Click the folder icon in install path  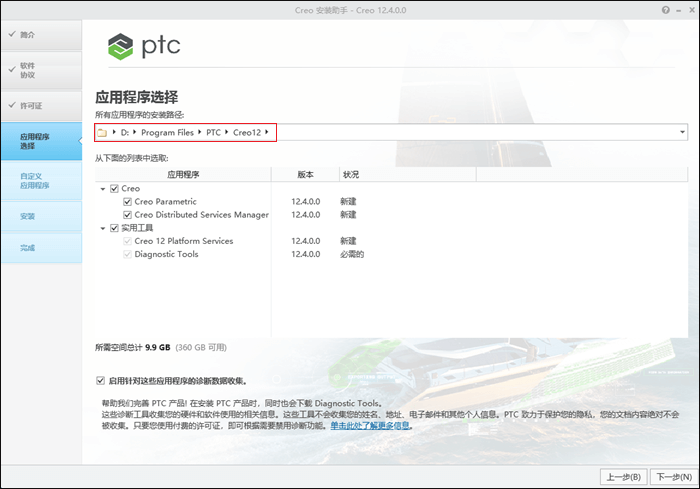click(102, 133)
